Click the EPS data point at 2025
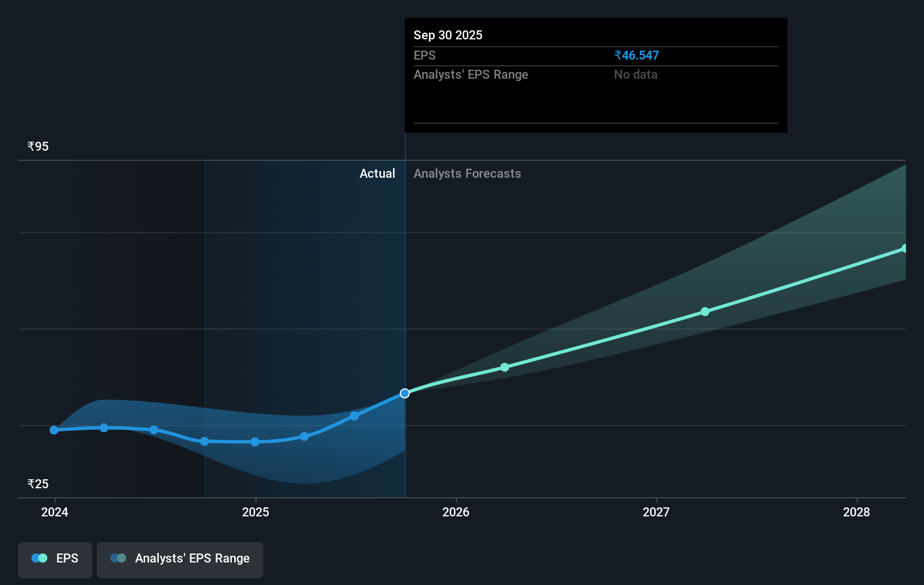Viewport: 924px width, 585px height. click(255, 442)
